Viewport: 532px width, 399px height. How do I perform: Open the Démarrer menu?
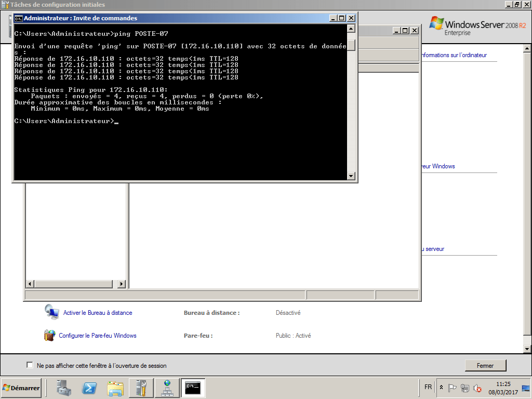(21, 388)
